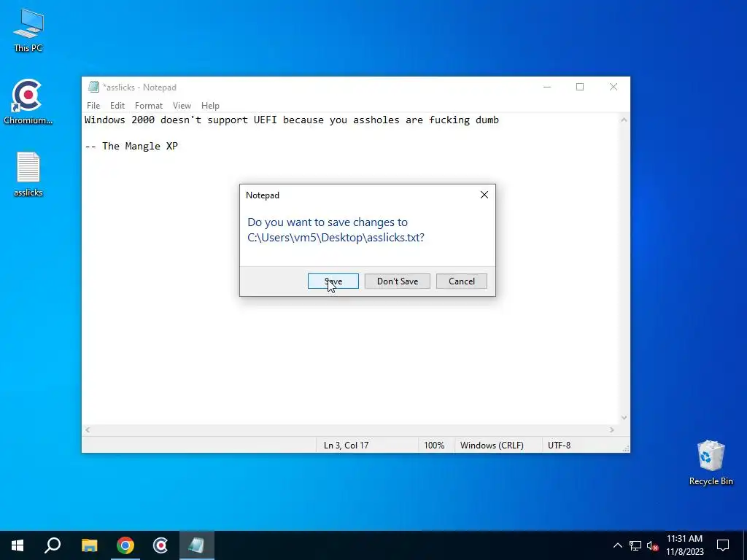Screen dimensions: 747x560
Task: Select the text file icon on the desktop
Action: (28, 174)
